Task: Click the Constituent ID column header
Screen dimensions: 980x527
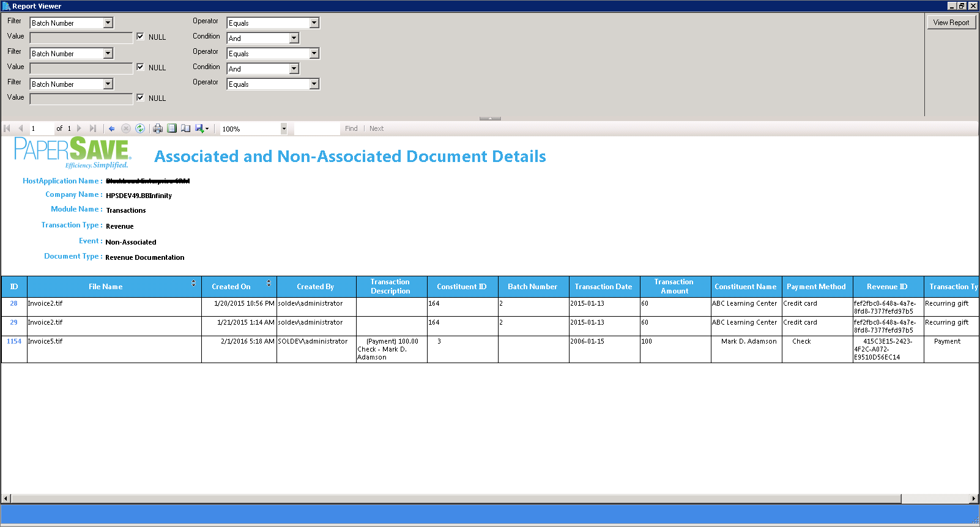Action: (462, 286)
